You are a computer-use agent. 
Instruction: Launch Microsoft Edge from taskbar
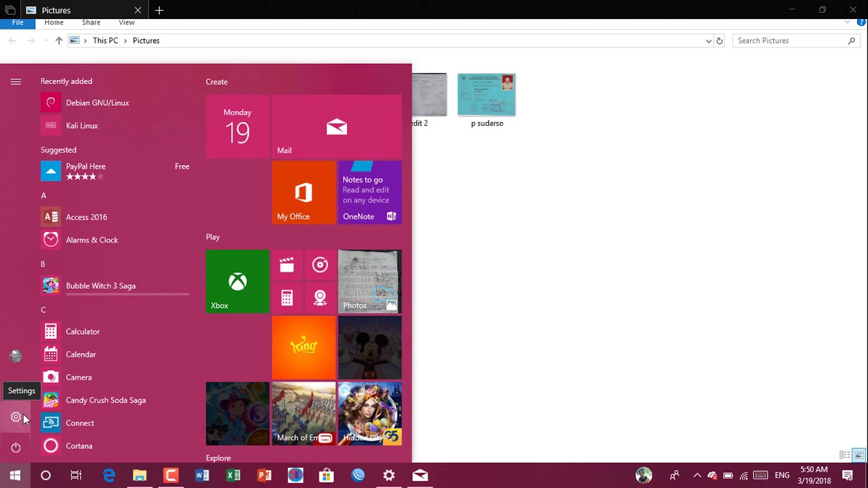coord(108,476)
